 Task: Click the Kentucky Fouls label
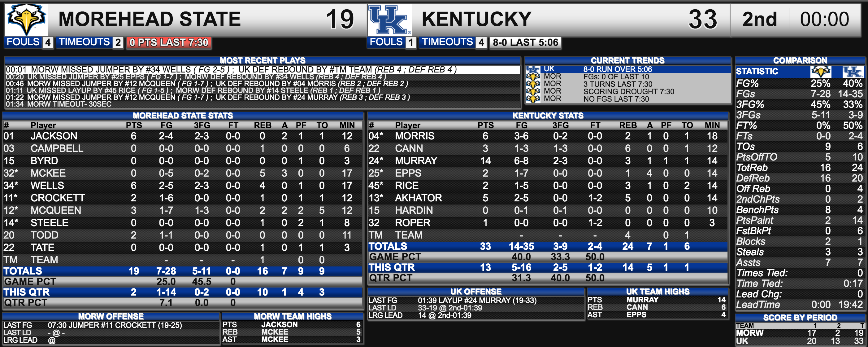(x=386, y=42)
